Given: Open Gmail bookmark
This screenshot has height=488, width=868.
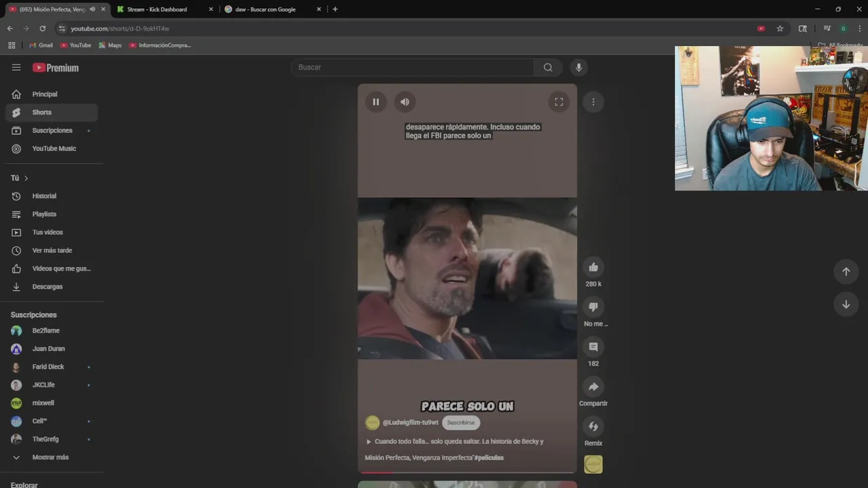Looking at the screenshot, I should 41,45.
